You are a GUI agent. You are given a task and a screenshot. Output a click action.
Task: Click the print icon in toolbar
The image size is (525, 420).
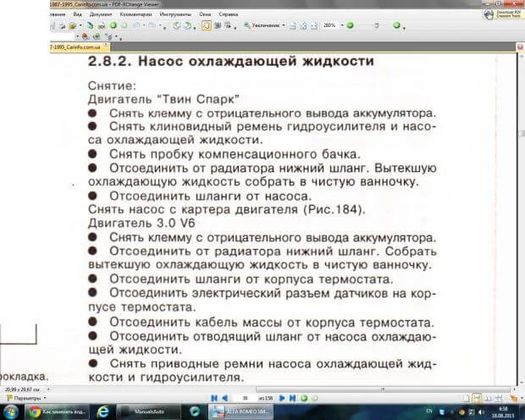coord(63,25)
